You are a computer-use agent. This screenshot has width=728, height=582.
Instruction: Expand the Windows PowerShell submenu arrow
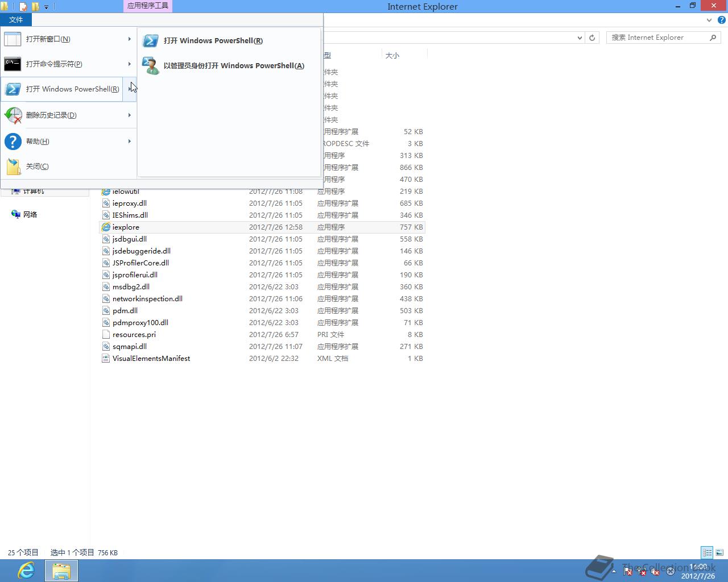click(x=130, y=89)
